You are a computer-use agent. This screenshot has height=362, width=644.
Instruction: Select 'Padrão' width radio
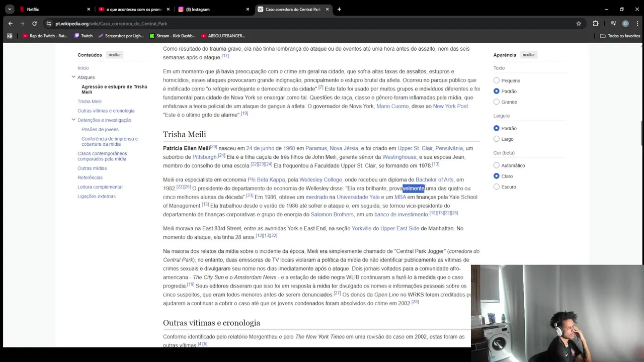coord(497,128)
